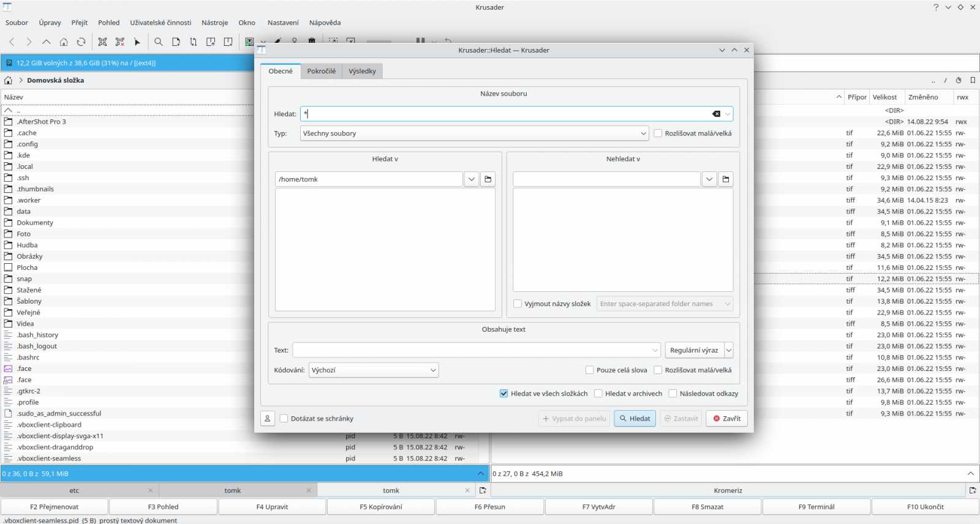The height and width of the screenshot is (524, 980).
Task: Click the unpack files toolbar icon
Action: coord(228,42)
